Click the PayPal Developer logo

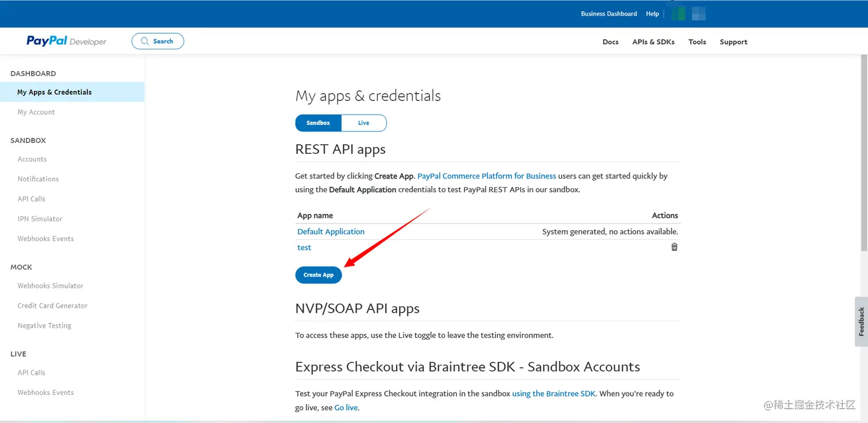click(67, 41)
